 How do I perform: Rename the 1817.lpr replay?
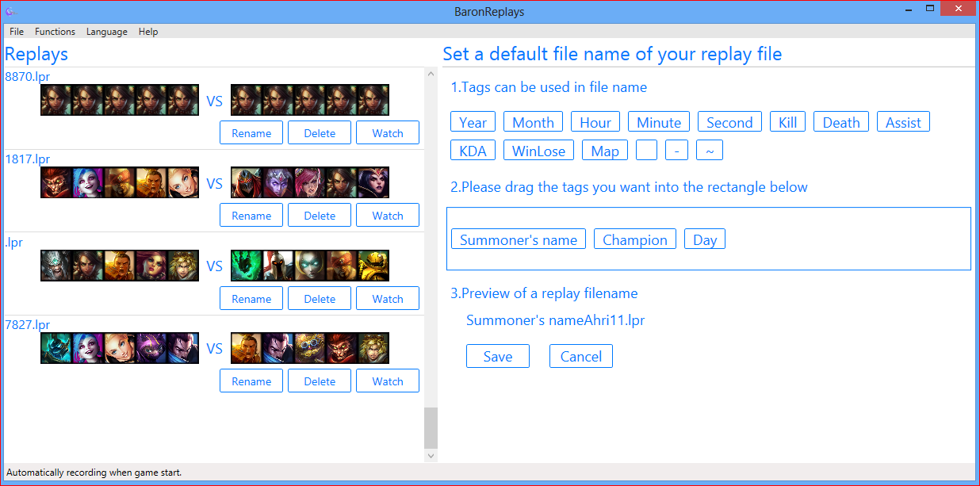click(251, 216)
